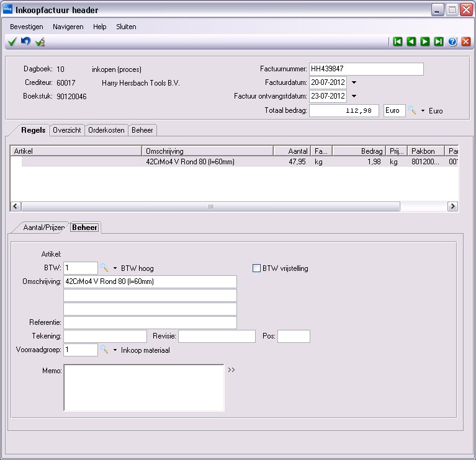Screen dimensions: 476x460
Task: Open the blue help question icon
Action: pyautogui.click(x=452, y=42)
